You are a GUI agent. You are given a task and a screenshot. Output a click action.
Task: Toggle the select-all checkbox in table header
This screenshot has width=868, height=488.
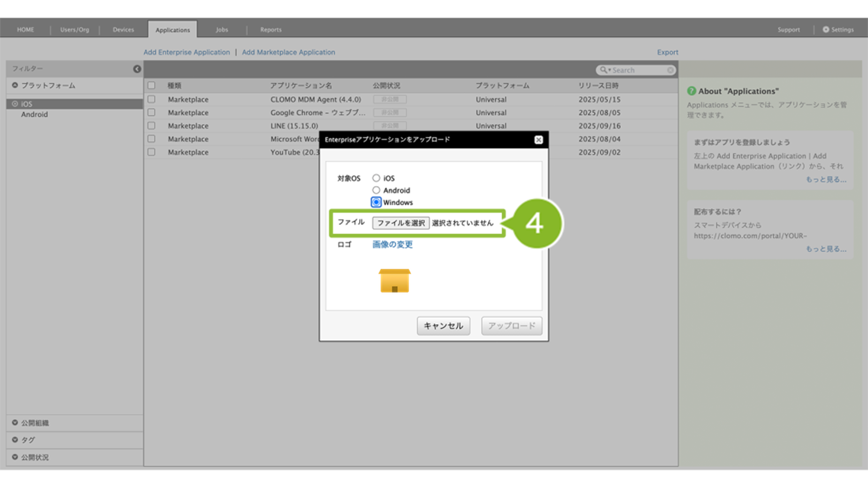pyautogui.click(x=151, y=85)
